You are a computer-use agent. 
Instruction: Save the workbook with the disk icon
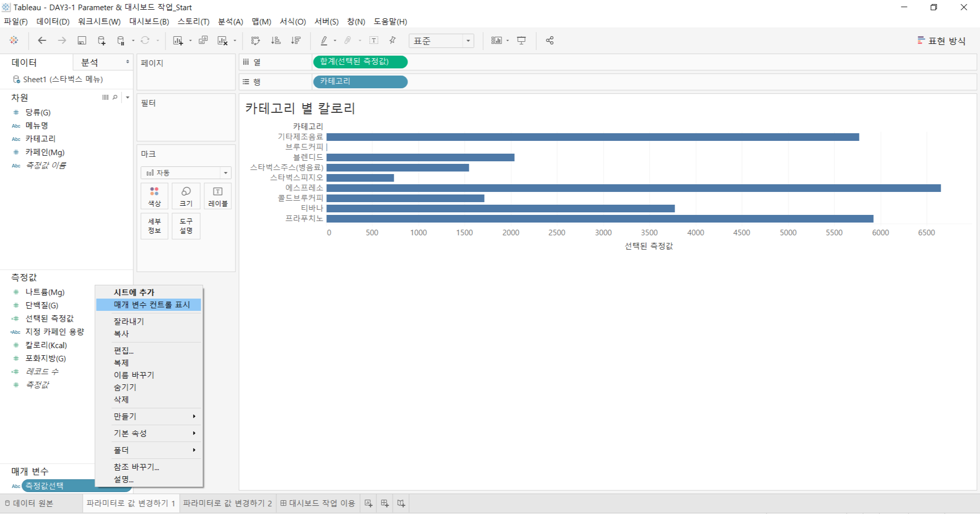(82, 40)
